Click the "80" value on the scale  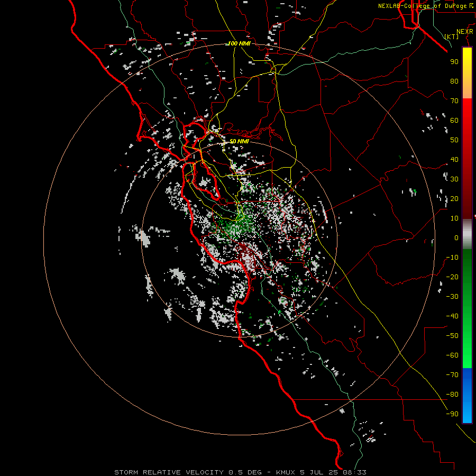[x=454, y=81]
